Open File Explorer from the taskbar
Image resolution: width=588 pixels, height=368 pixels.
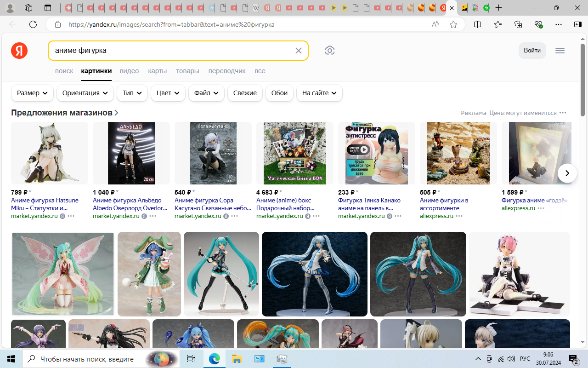(237, 359)
